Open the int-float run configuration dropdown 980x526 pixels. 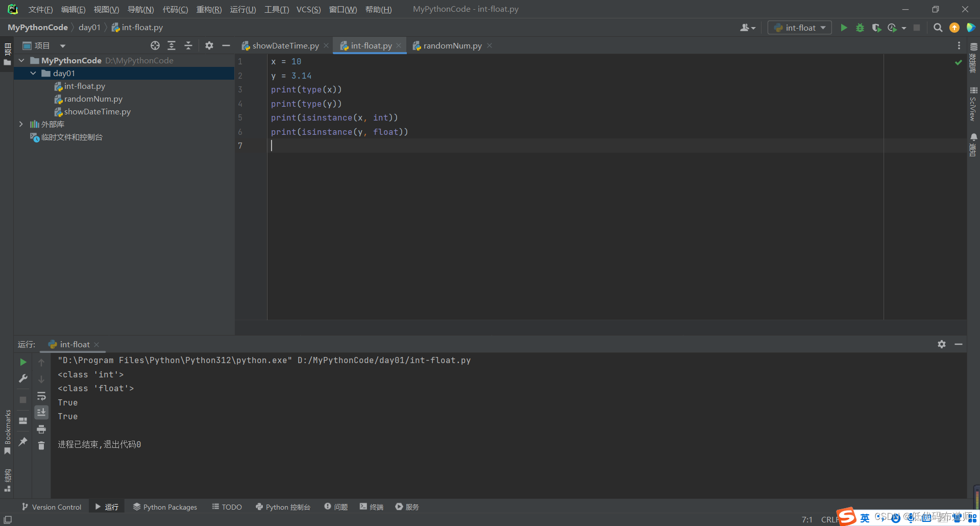(x=799, y=28)
